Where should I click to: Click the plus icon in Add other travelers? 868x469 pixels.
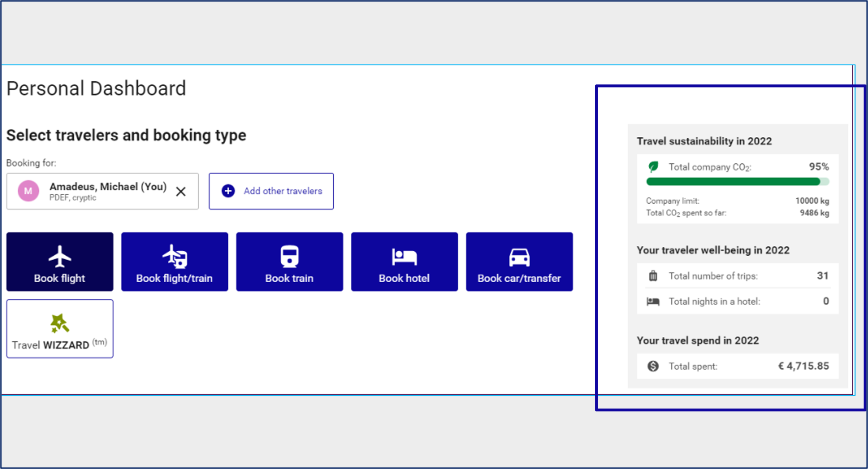pos(228,191)
